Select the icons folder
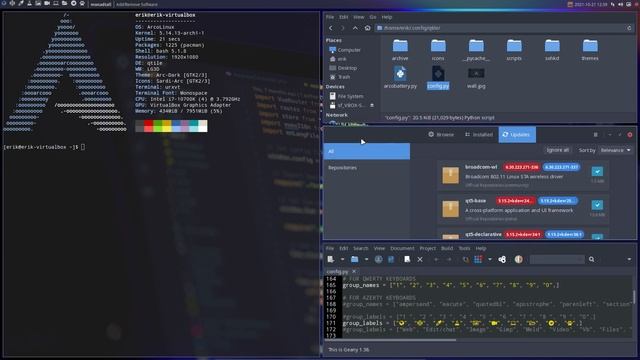The image size is (640, 360). coord(438,50)
